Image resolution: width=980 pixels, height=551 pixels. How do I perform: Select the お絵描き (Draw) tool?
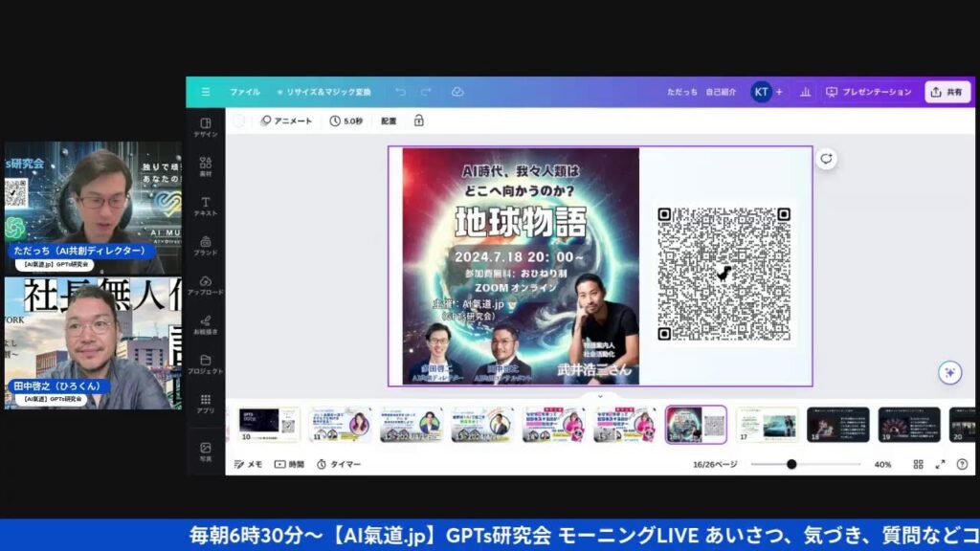pos(205,325)
